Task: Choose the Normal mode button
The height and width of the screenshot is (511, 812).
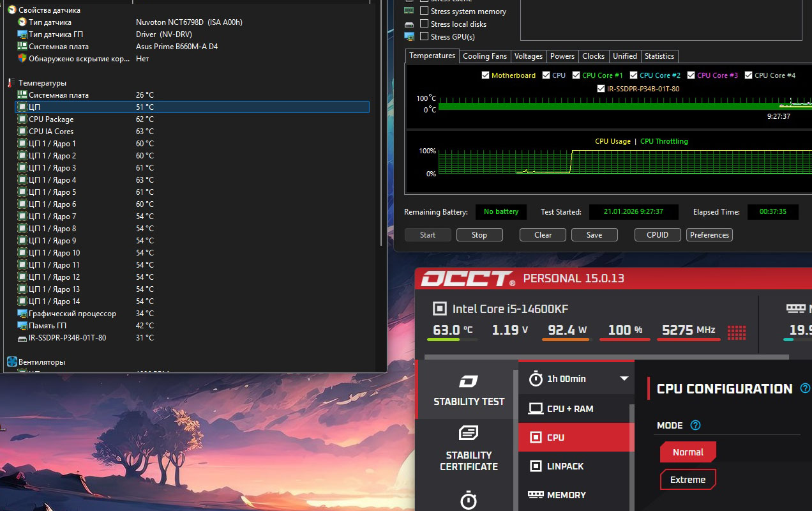Action: pyautogui.click(x=688, y=452)
